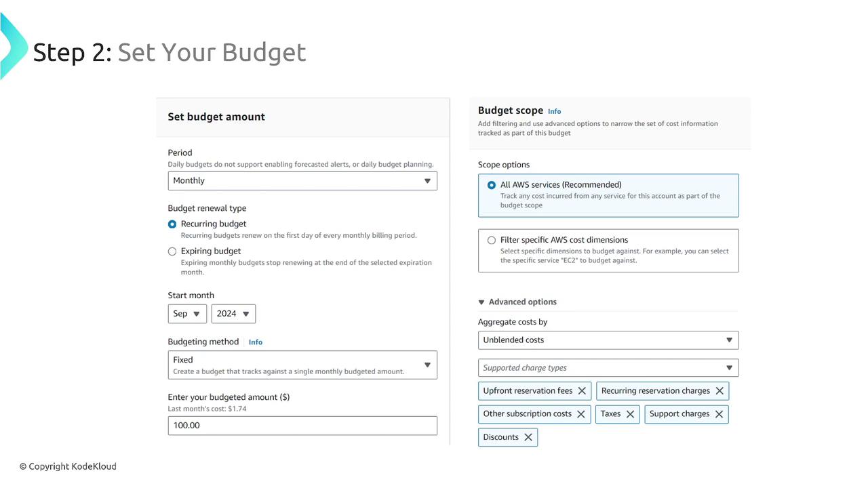The image size is (868, 488).
Task: Open the Budgeting method Fixed dropdown
Action: (302, 365)
